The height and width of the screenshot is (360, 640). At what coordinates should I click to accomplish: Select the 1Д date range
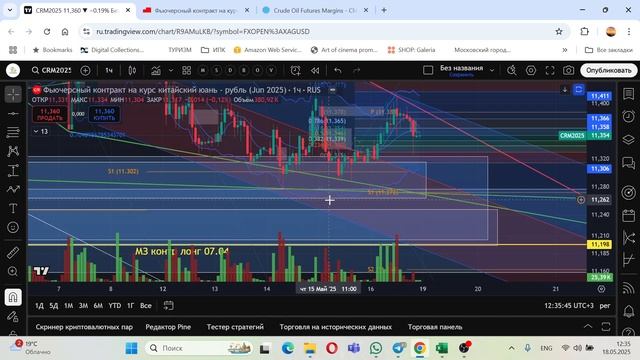[x=39, y=305]
